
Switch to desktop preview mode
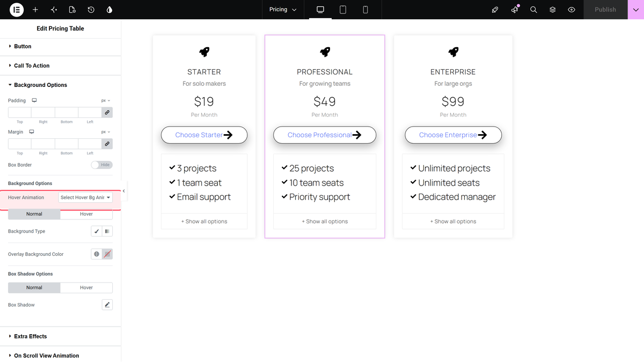320,10
